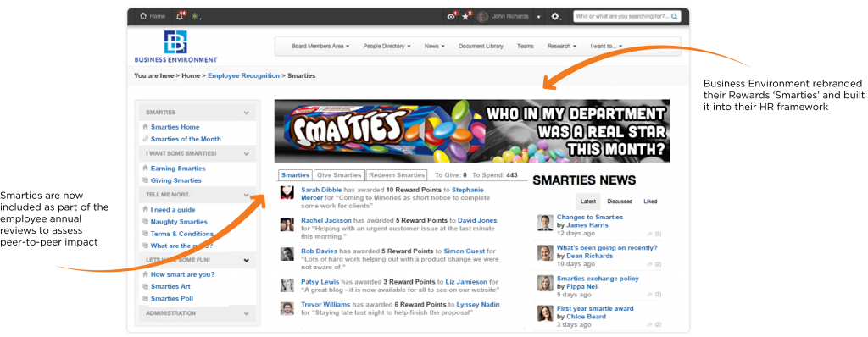Open author James Harris link
The height and width of the screenshot is (337, 868).
click(x=587, y=225)
